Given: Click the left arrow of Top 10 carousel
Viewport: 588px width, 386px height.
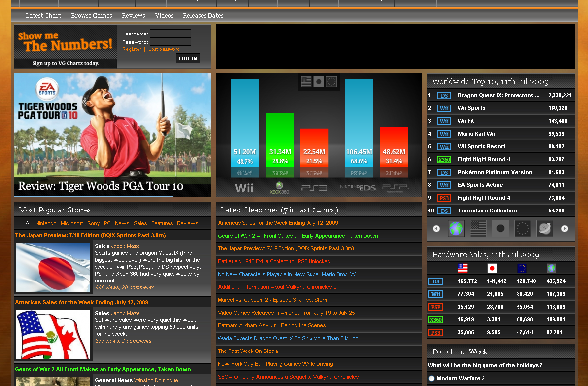Looking at the screenshot, I should (x=436, y=229).
